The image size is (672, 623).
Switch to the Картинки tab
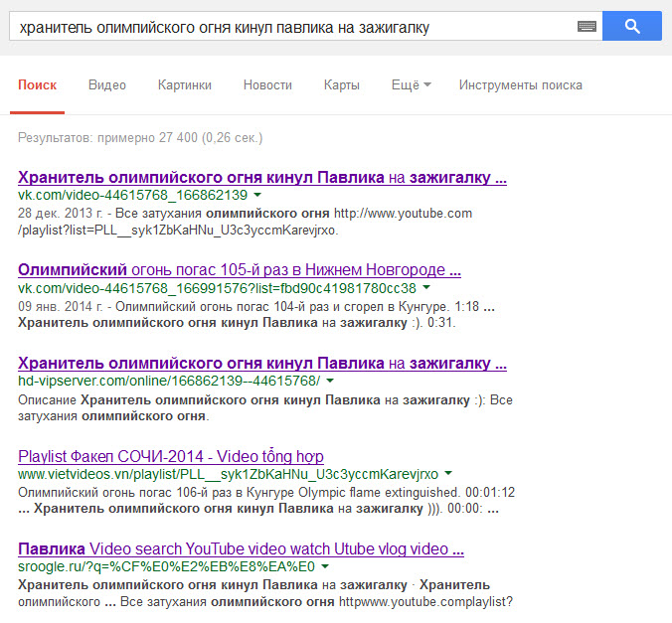(x=185, y=85)
